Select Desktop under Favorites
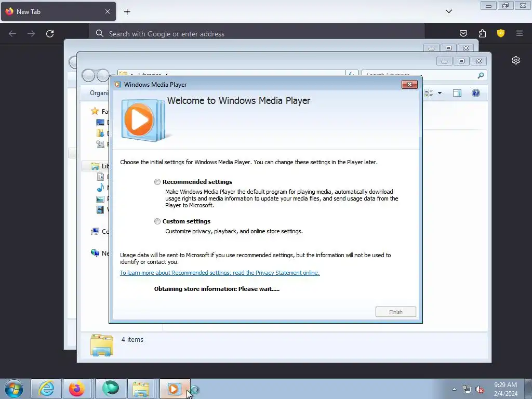This screenshot has width=532, height=399. pos(100,122)
